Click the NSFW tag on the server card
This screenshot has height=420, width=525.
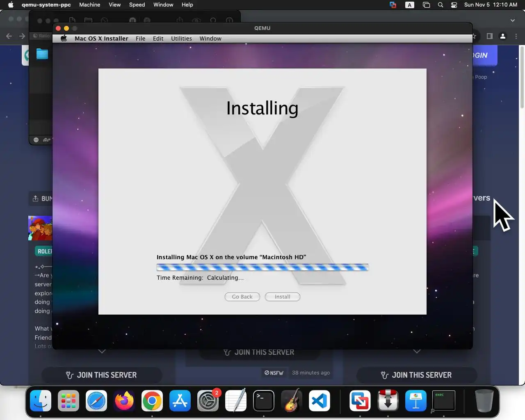click(274, 373)
